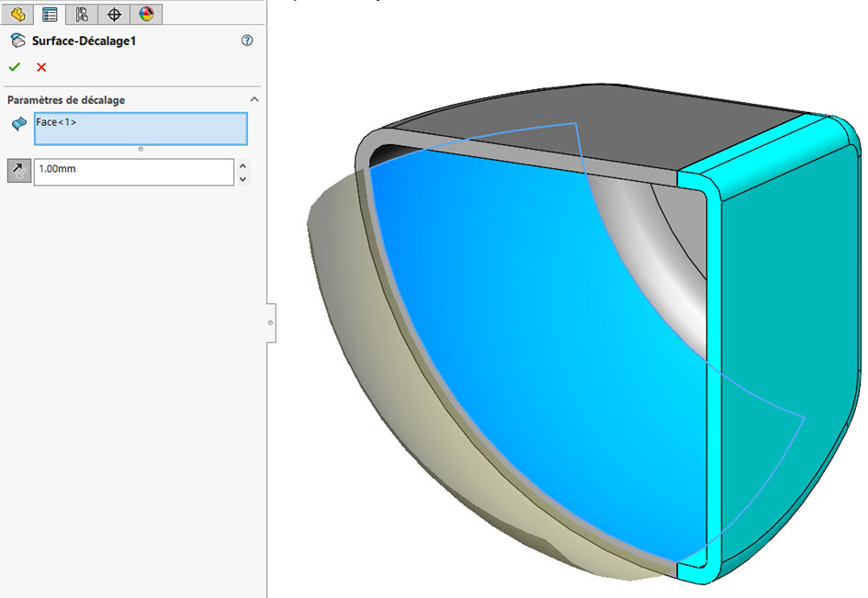
Task: Toggle the flip offset direction button
Action: coord(18,171)
